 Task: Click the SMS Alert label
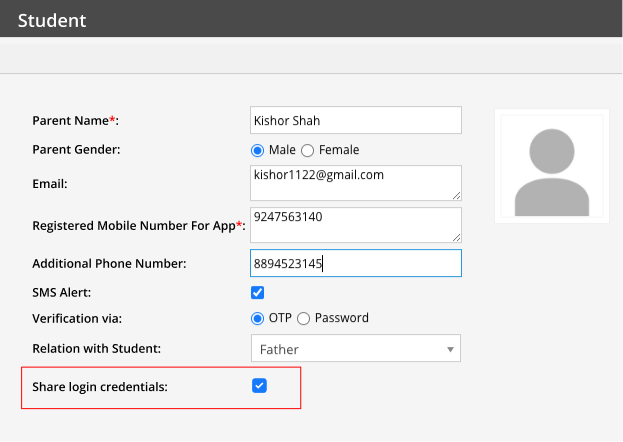[x=64, y=292]
